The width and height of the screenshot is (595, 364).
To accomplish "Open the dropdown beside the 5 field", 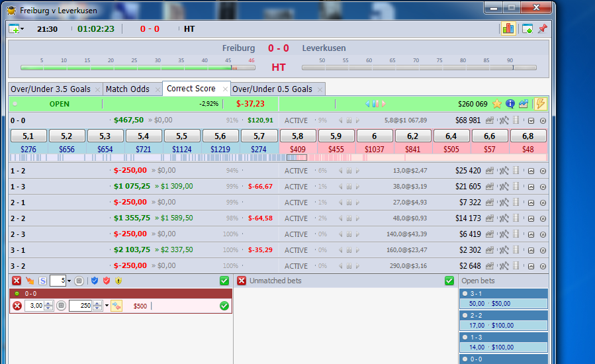I will click(69, 281).
